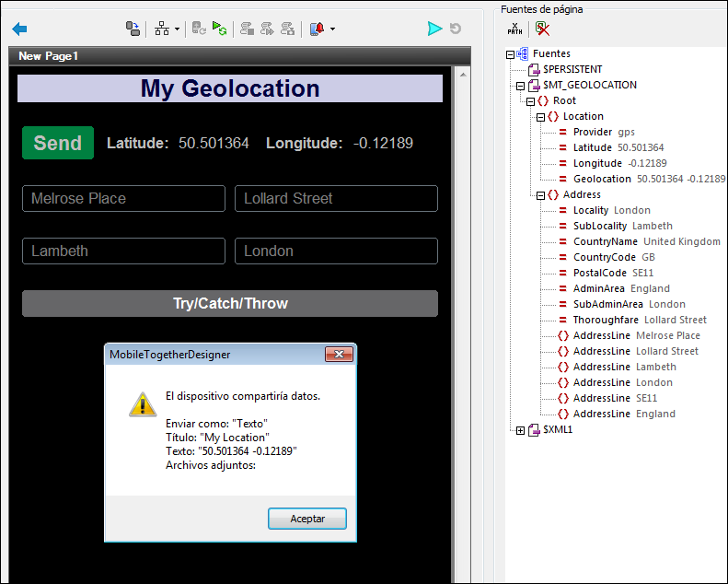Click the Melrose Place text field
The image size is (728, 584).
[x=123, y=199]
